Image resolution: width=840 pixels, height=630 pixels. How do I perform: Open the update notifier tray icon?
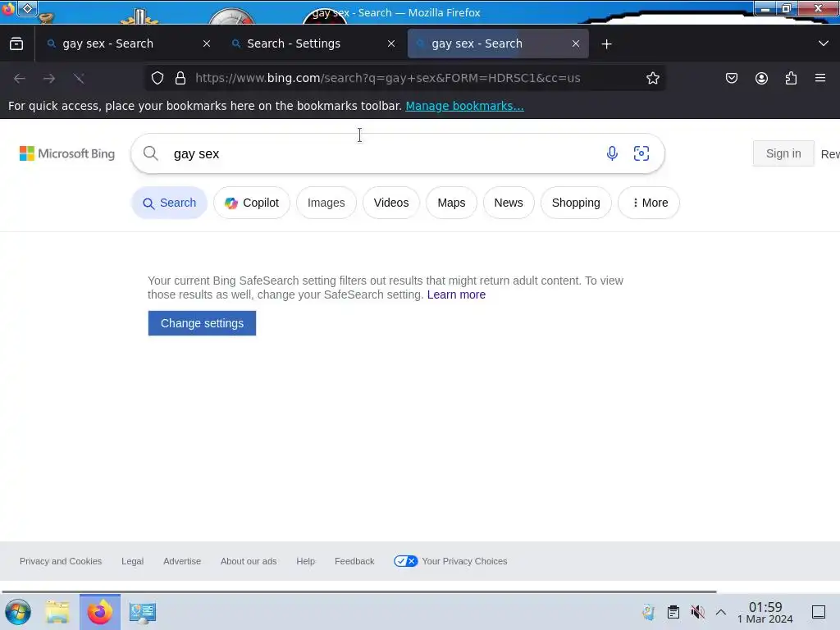649,612
